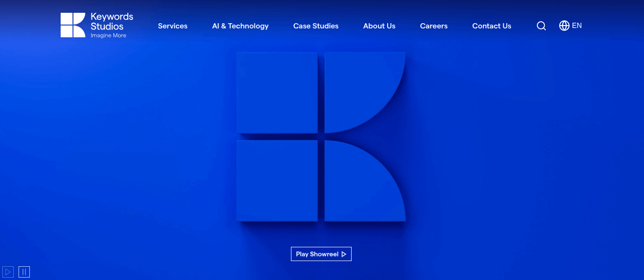
Task: Click the Imagine More tagline
Action: (109, 36)
